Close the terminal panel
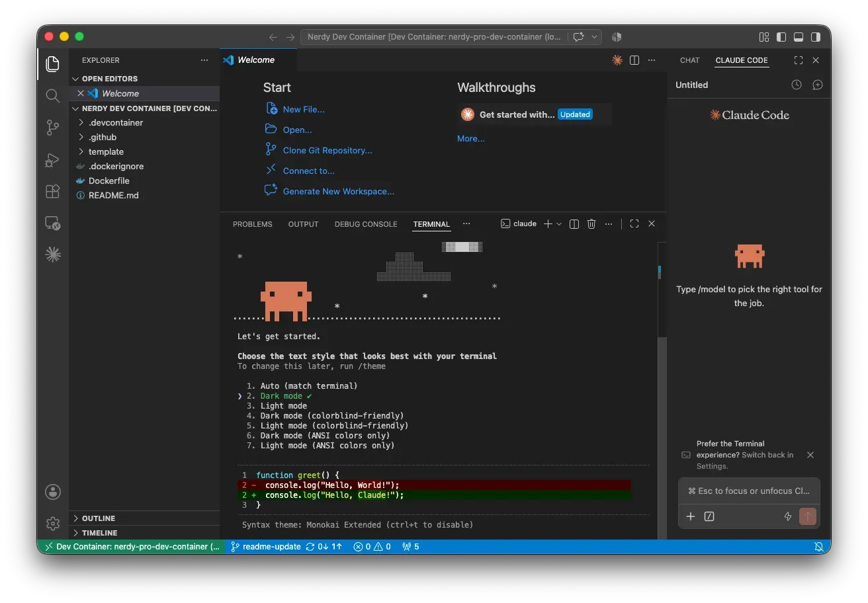Image resolution: width=868 pixels, height=603 pixels. coord(652,224)
